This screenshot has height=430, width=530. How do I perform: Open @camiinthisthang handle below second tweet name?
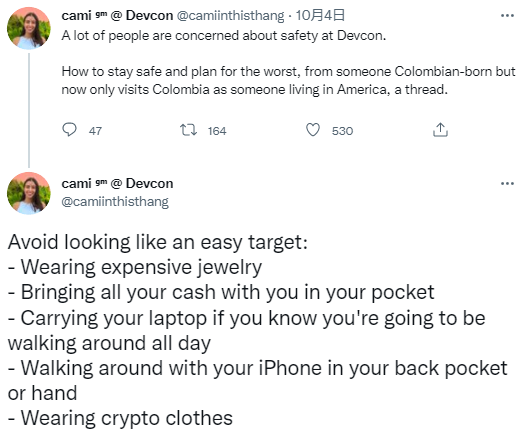[115, 202]
